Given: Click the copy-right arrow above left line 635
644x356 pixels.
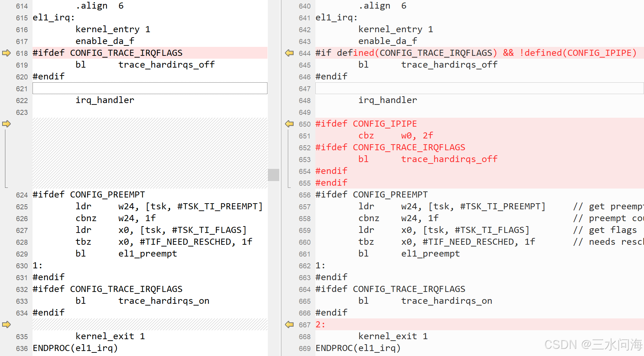Looking at the screenshot, I should point(6,325).
